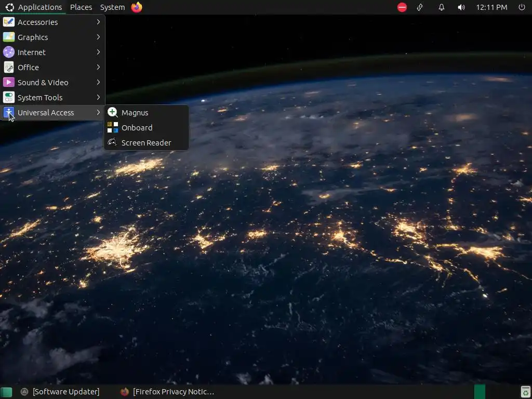Image resolution: width=532 pixels, height=399 pixels.
Task: Open the Sound & Video submenu
Action: pyautogui.click(x=52, y=82)
